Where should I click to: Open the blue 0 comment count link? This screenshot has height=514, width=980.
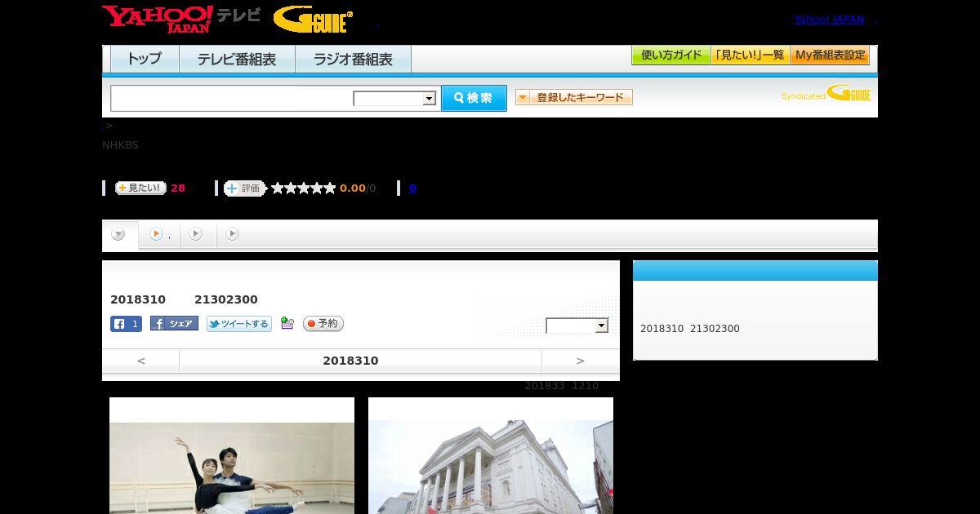click(412, 188)
